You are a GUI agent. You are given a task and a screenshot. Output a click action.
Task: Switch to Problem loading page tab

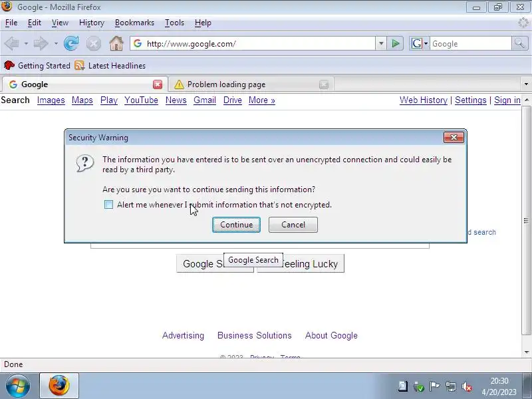(251, 84)
